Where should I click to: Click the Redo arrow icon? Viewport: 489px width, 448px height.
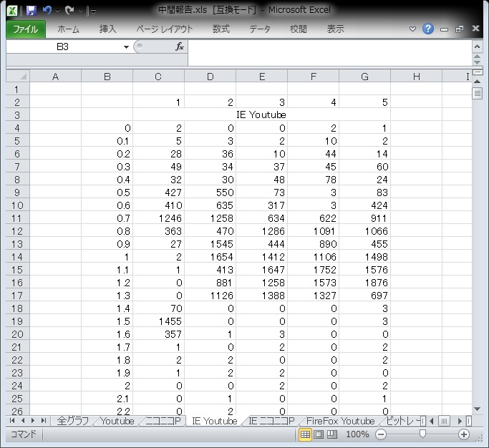click(69, 11)
